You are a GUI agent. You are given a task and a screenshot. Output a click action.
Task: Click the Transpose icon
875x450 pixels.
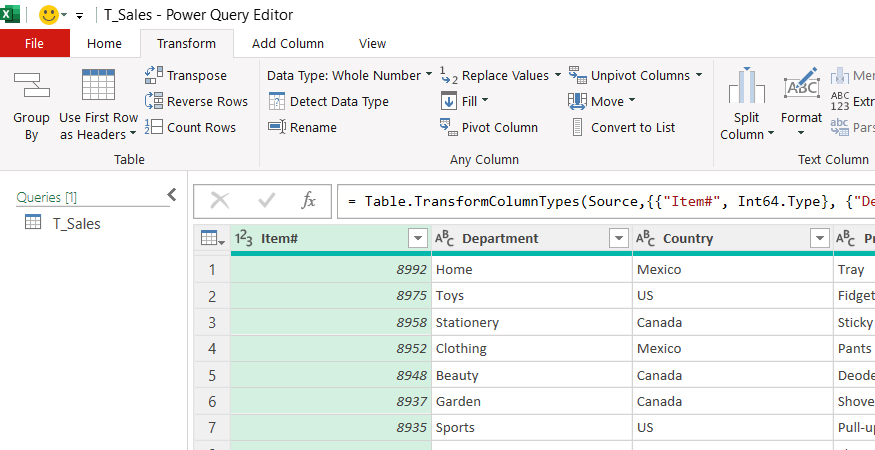coord(154,75)
